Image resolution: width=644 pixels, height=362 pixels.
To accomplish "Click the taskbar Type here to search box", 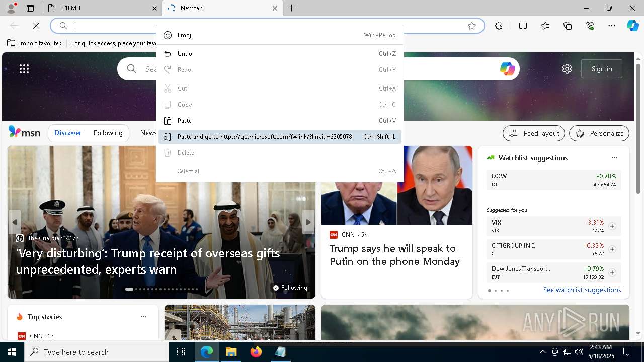I will pos(97,352).
